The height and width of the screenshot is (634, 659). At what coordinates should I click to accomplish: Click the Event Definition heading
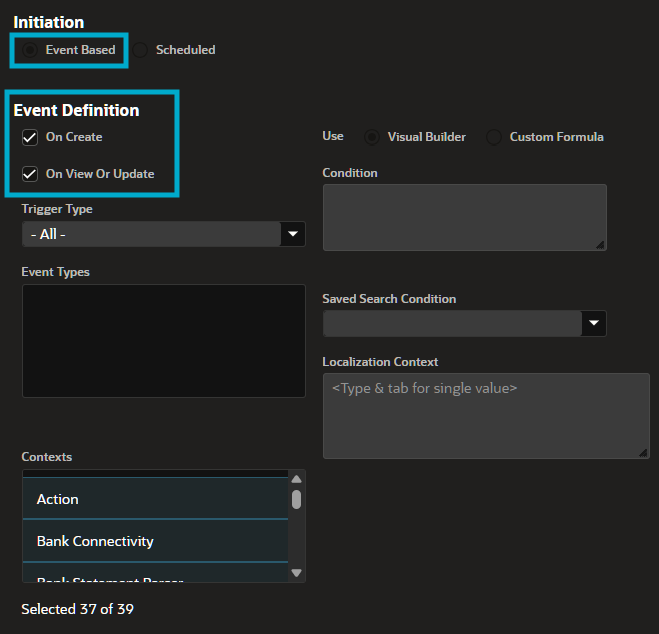76,110
